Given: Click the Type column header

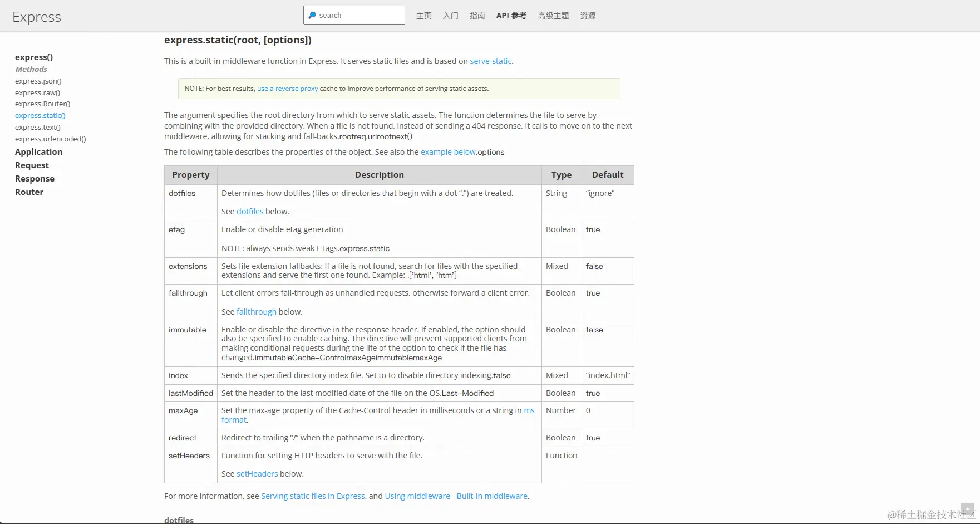Looking at the screenshot, I should click(562, 175).
